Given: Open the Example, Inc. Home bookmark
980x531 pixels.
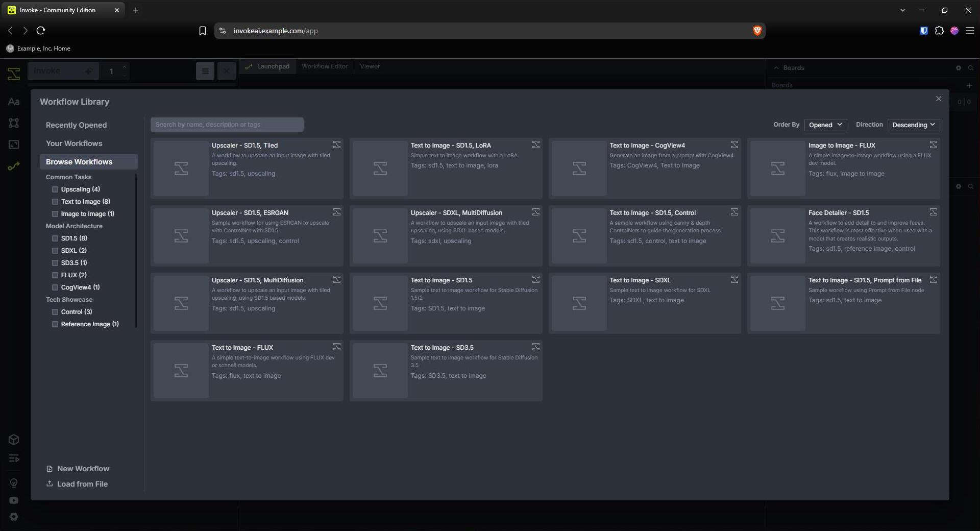Looking at the screenshot, I should pyautogui.click(x=38, y=49).
